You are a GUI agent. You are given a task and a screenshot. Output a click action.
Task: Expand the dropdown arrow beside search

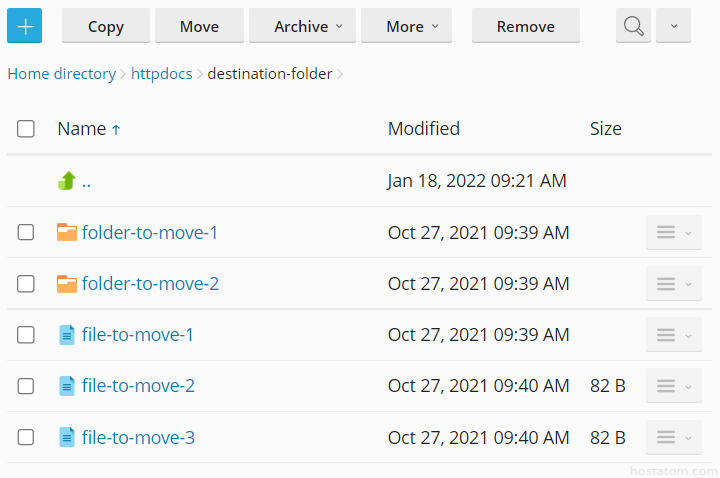pos(673,26)
